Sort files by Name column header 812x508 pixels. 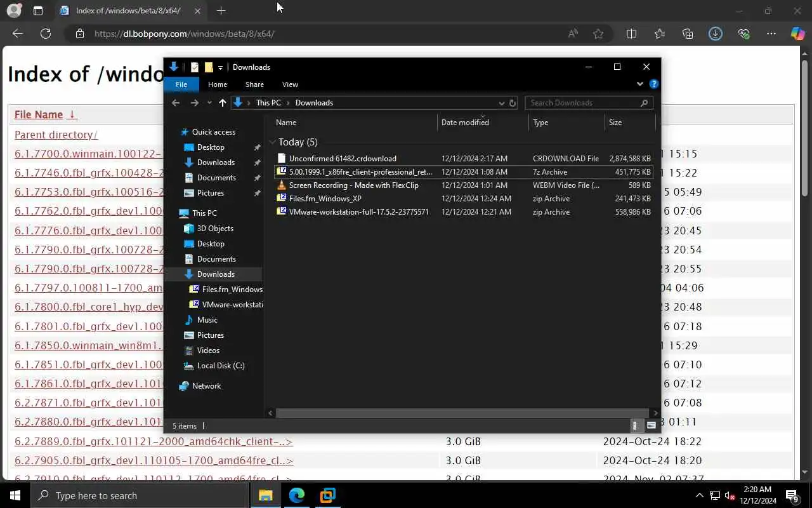click(286, 123)
